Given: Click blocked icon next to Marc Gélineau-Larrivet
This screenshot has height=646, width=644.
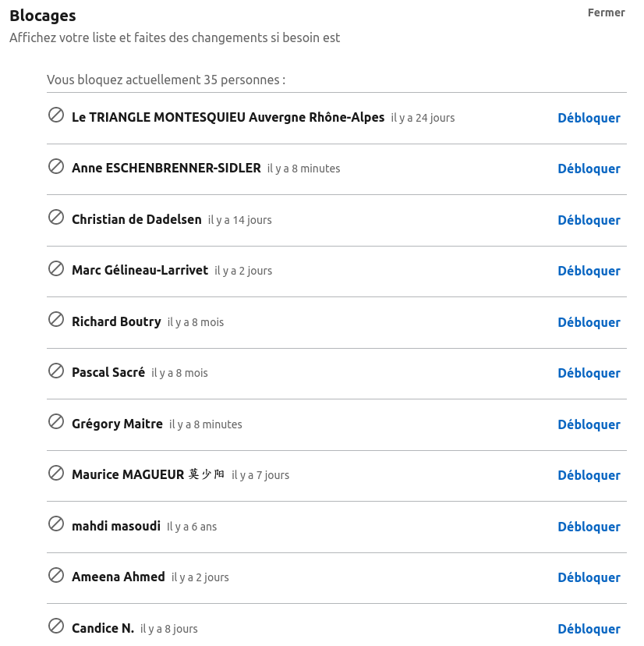Looking at the screenshot, I should 56,268.
